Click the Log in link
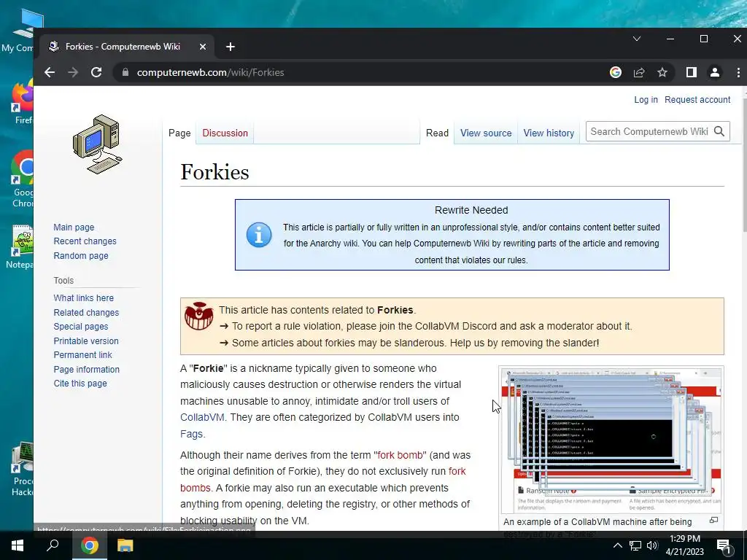This screenshot has width=747, height=560. point(646,99)
